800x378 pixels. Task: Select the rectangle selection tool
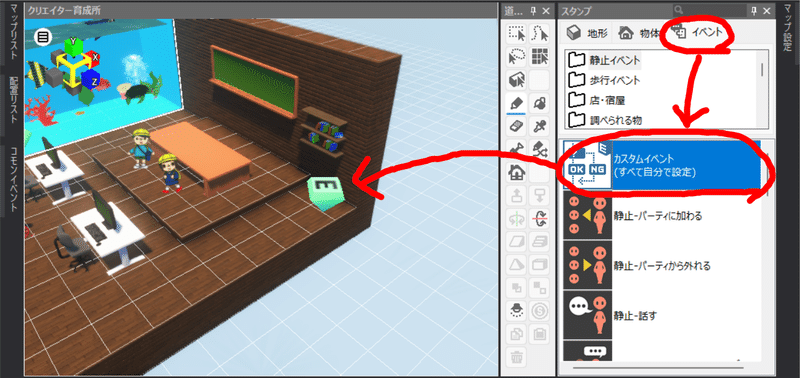[x=517, y=34]
